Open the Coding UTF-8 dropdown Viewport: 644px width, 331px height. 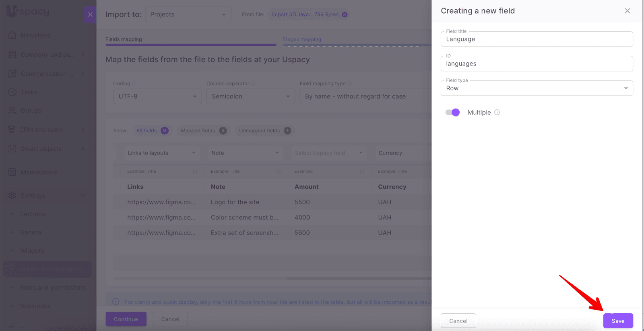tap(157, 97)
